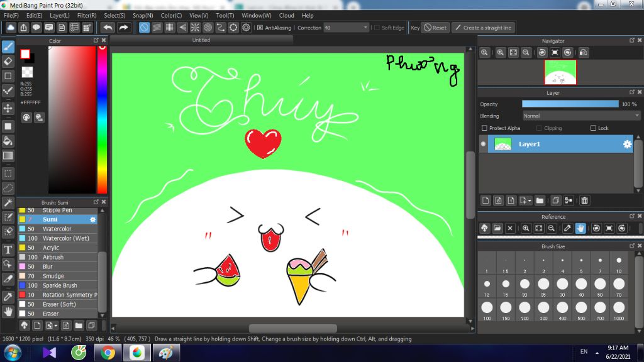
Task: Choose brush size 100 circle
Action: [487, 307]
